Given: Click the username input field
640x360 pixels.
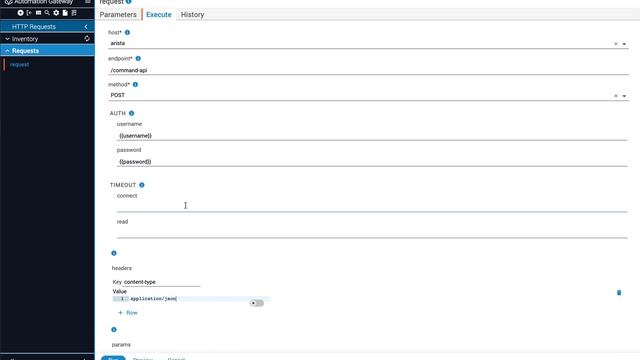Looking at the screenshot, I should point(372,136).
